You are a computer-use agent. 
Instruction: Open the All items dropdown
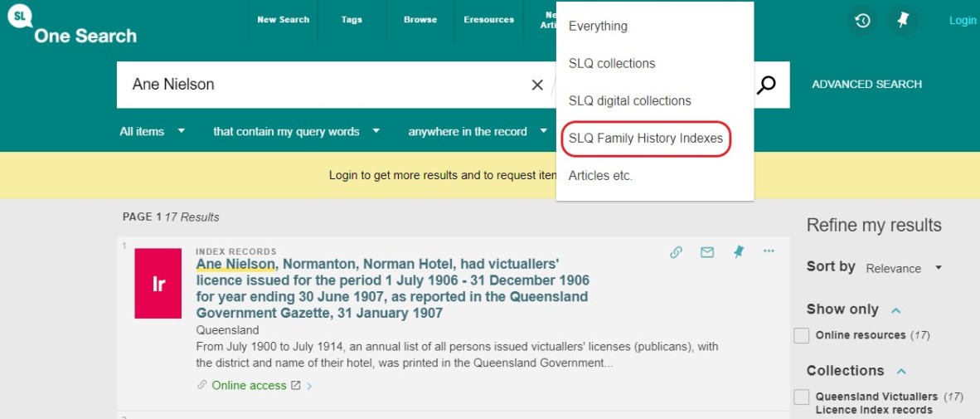(153, 131)
